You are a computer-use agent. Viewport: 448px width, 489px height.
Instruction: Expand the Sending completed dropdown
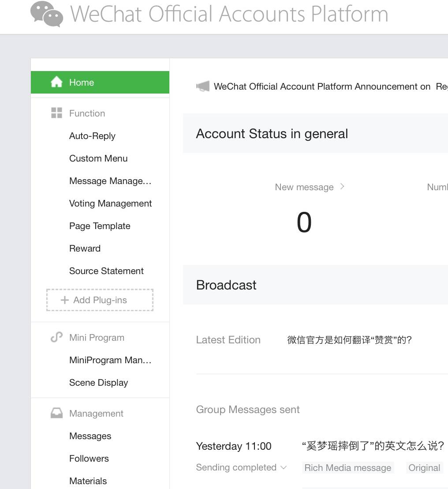241,467
